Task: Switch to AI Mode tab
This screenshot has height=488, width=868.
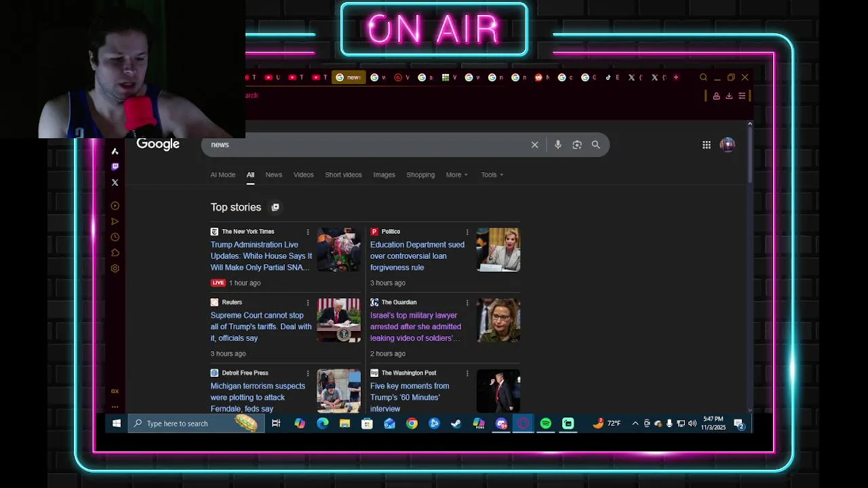Action: pyautogui.click(x=222, y=175)
